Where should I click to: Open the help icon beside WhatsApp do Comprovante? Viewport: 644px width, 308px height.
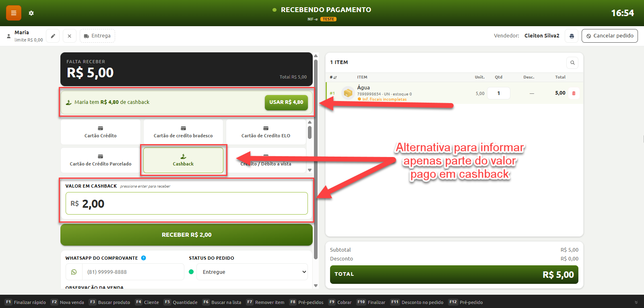144,258
